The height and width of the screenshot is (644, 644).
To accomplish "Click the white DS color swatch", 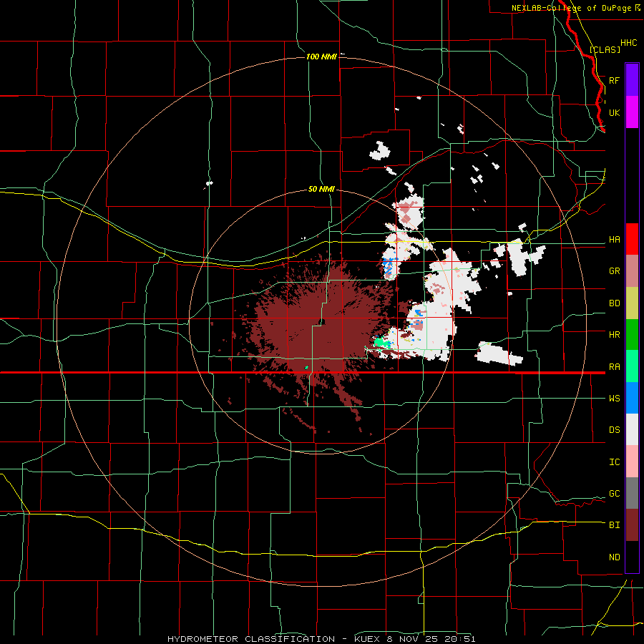I will [x=632, y=429].
